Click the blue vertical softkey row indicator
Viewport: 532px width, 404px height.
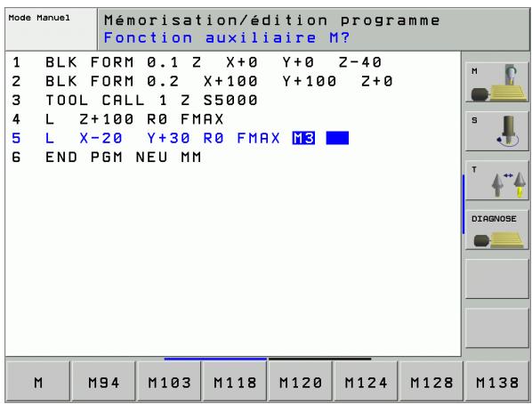pos(463,204)
